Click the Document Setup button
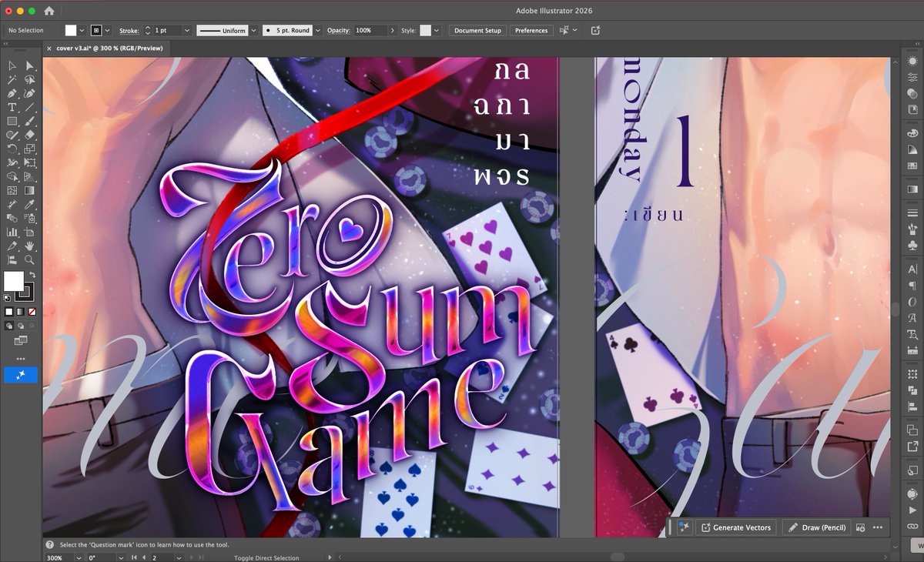 click(x=477, y=31)
